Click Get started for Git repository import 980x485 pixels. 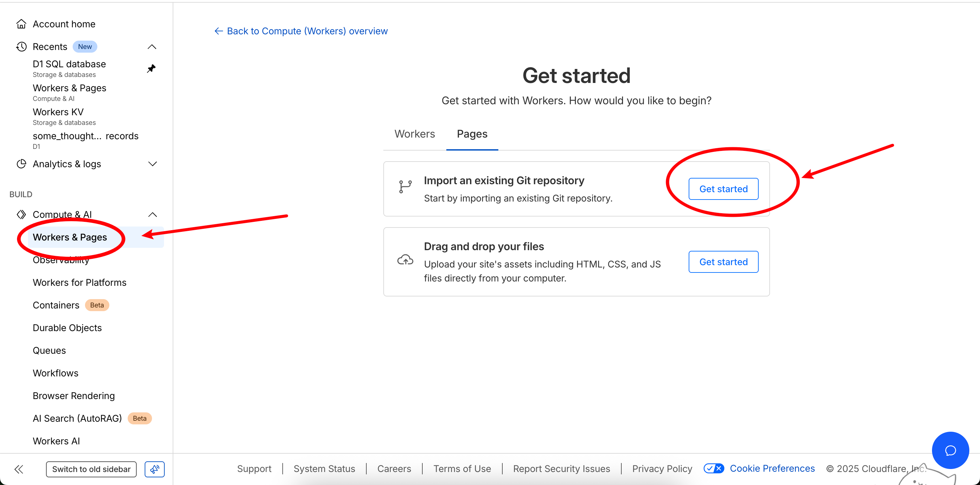point(723,189)
